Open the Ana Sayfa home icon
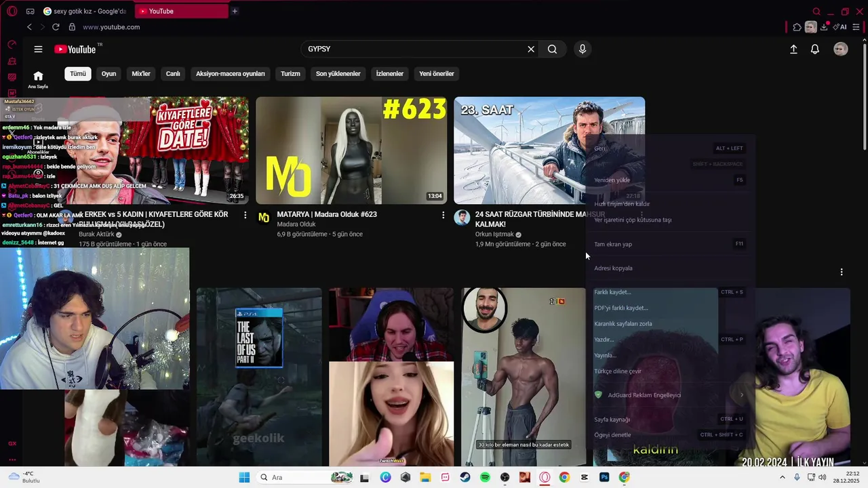This screenshot has height=488, width=868. [x=38, y=76]
